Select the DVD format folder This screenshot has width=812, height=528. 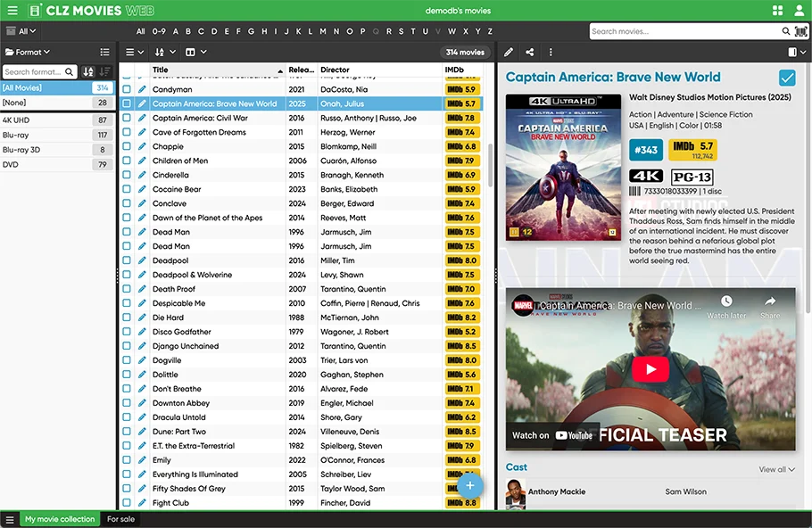tap(57, 165)
